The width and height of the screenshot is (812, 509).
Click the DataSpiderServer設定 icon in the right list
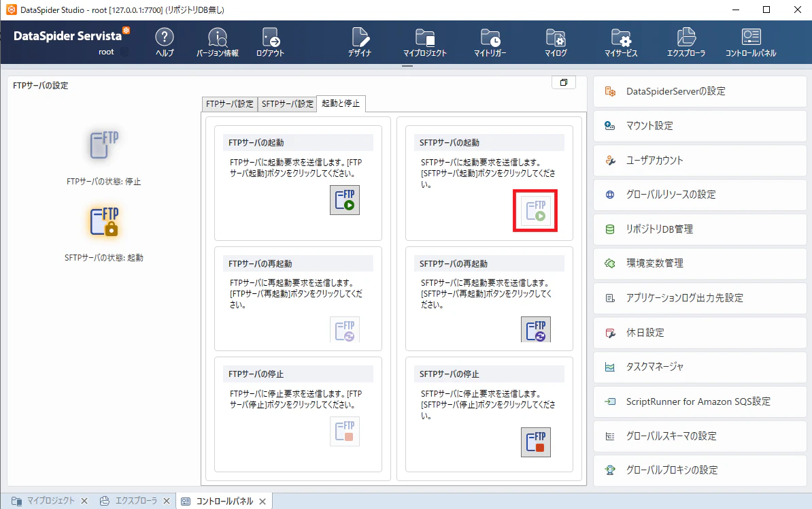coord(610,92)
